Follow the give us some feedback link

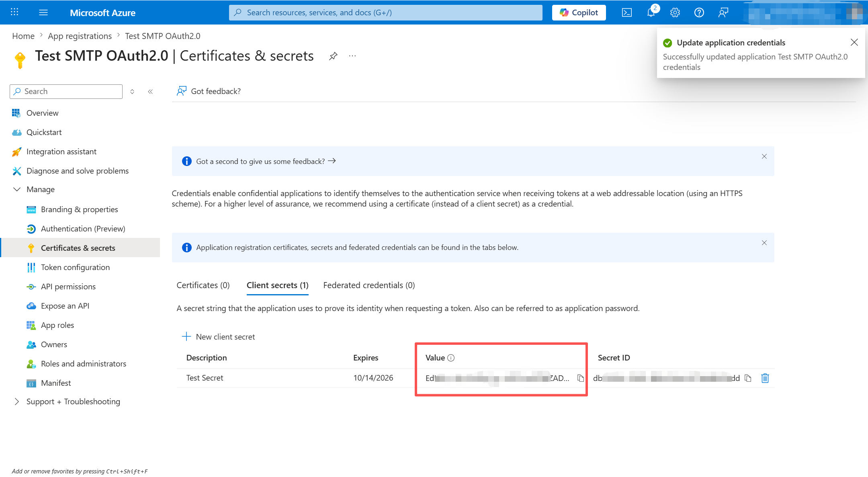point(266,161)
